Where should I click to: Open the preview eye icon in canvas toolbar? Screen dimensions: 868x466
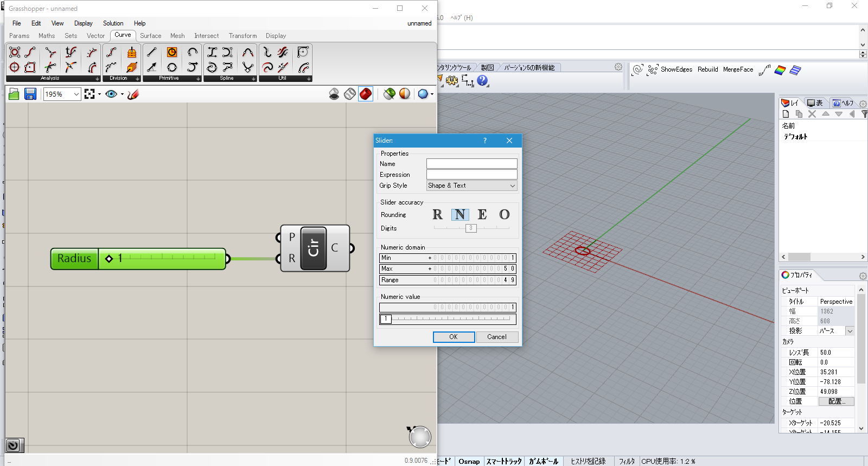pos(111,94)
